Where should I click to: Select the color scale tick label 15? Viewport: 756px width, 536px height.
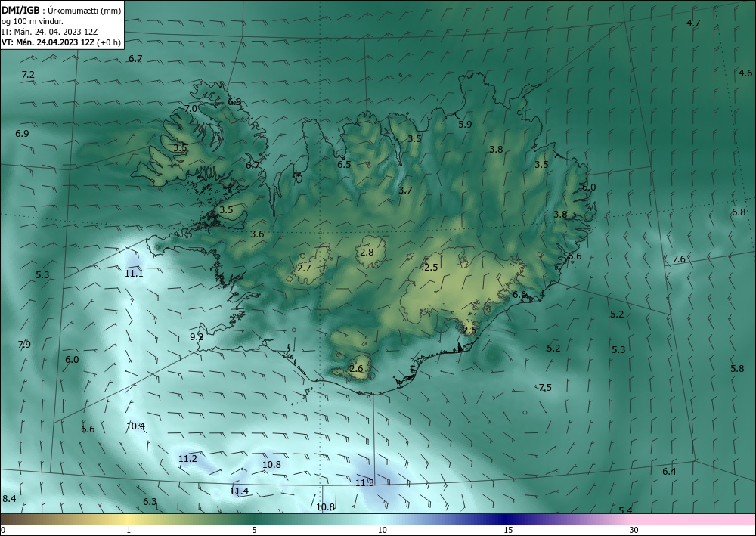pos(508,531)
